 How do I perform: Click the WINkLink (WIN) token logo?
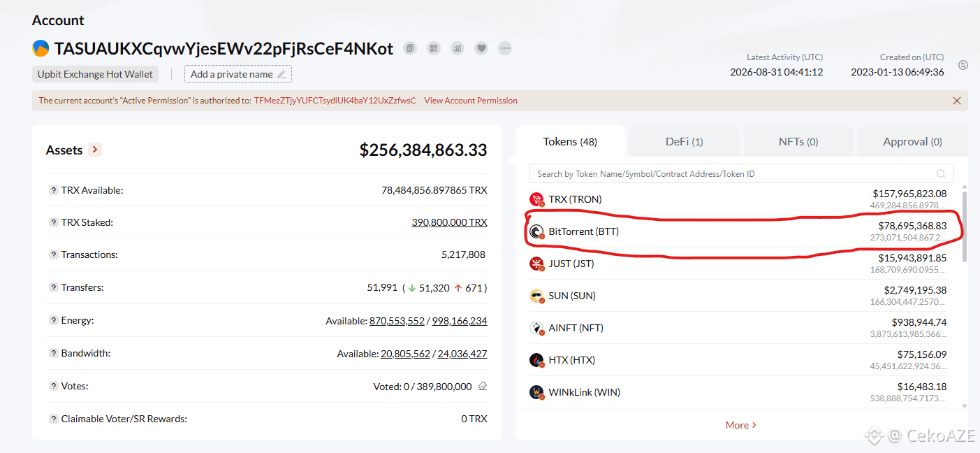(x=536, y=392)
